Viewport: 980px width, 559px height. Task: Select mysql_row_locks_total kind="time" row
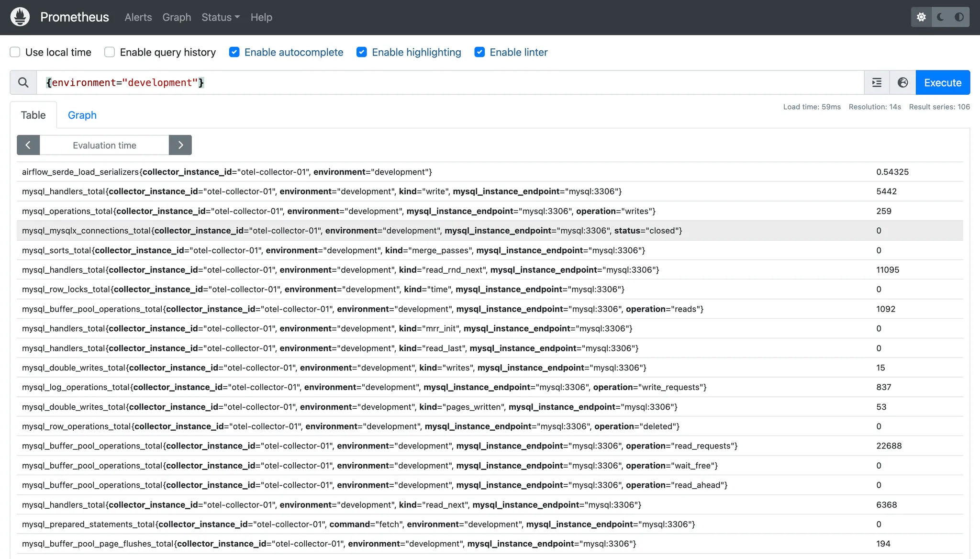pos(490,290)
